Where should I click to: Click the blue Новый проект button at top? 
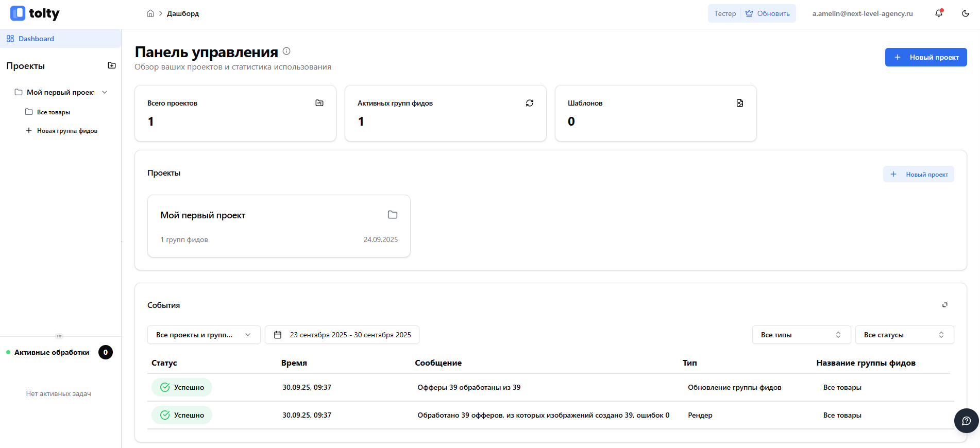(x=926, y=57)
